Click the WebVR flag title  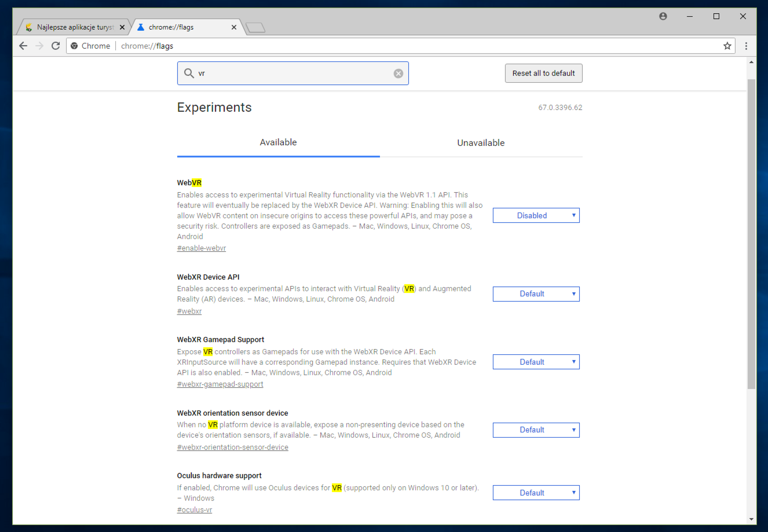[x=189, y=183]
